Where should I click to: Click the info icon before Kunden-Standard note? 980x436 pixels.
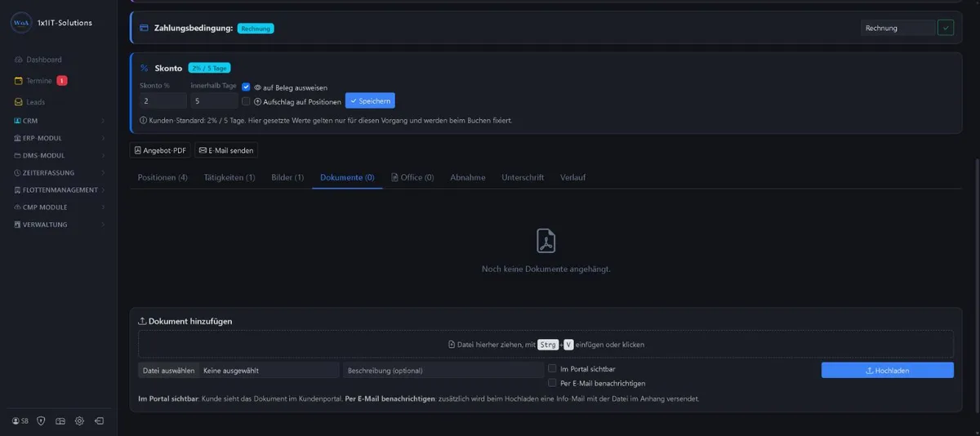(143, 121)
